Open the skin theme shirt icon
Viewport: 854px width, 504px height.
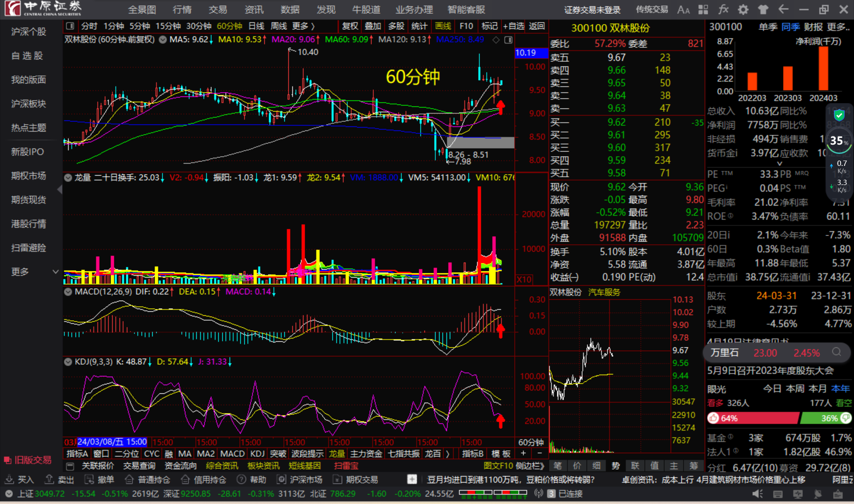point(763,9)
